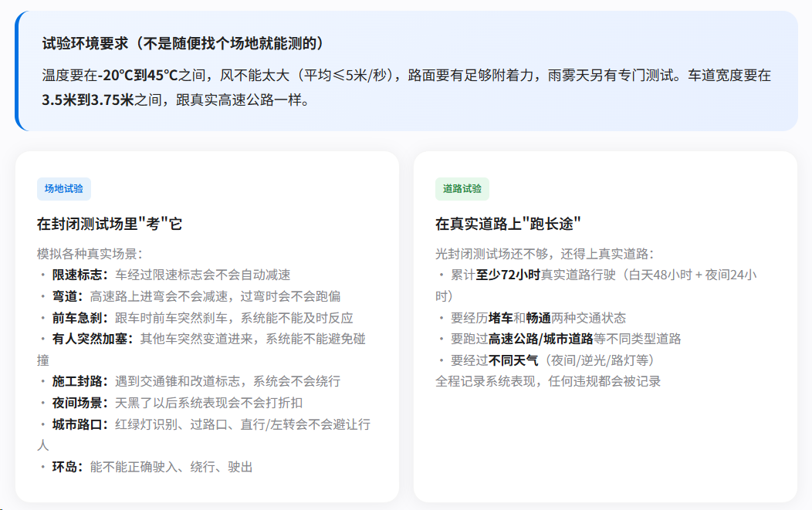The height and width of the screenshot is (510, 812).
Task: Click the 城市路口 bullet entry
Action: pos(208,424)
